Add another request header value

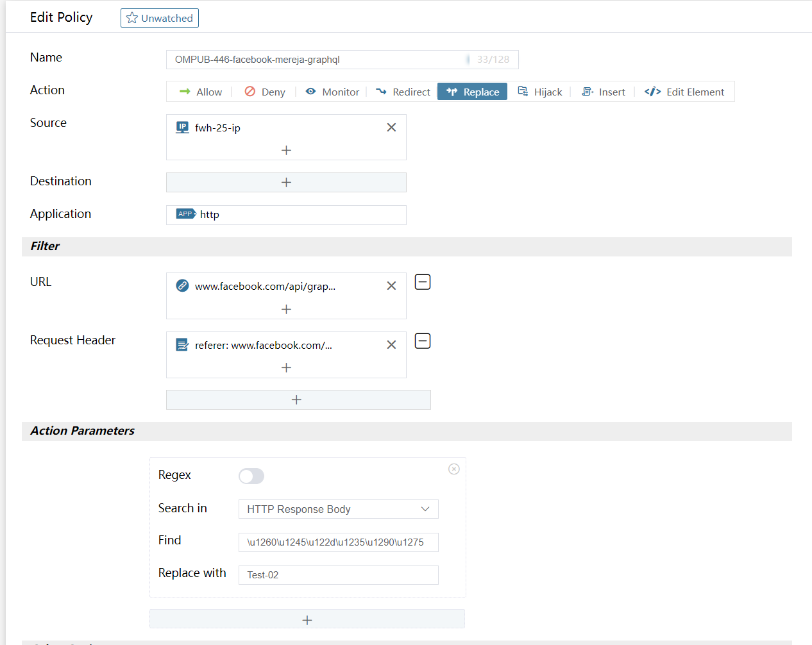pyautogui.click(x=286, y=368)
